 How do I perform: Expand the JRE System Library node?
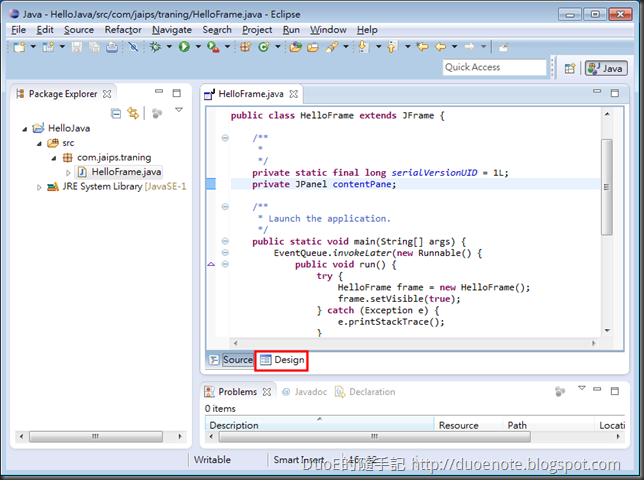(40, 187)
